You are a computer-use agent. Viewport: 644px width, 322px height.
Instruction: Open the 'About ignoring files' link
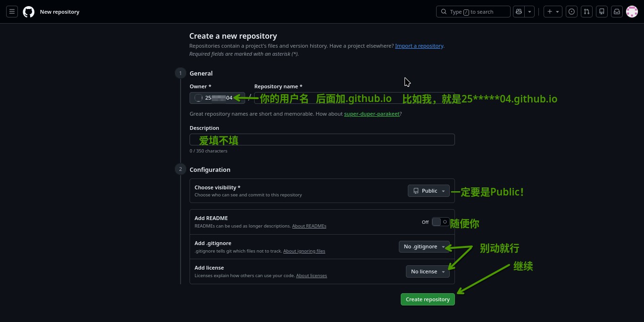point(304,251)
